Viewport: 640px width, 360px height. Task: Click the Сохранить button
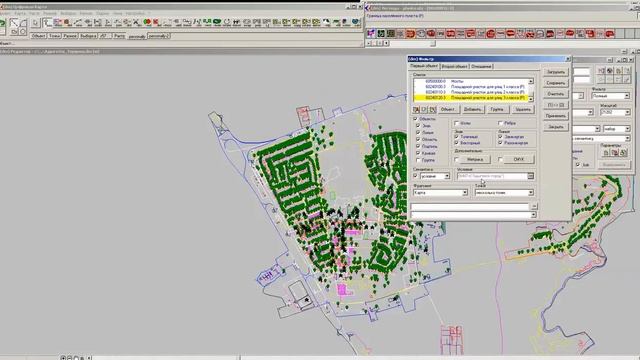[556, 83]
